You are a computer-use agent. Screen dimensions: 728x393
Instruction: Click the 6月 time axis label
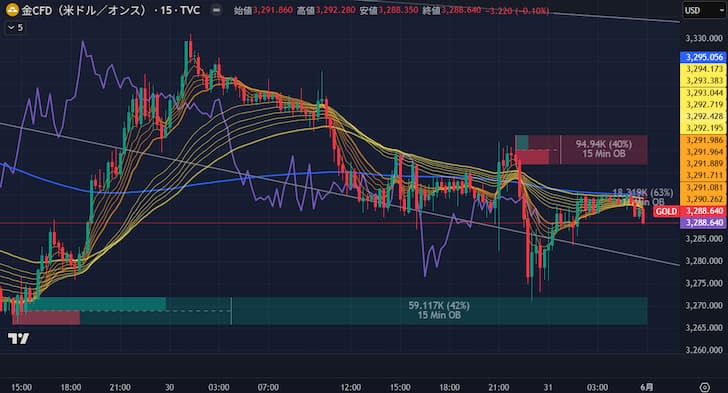647,387
